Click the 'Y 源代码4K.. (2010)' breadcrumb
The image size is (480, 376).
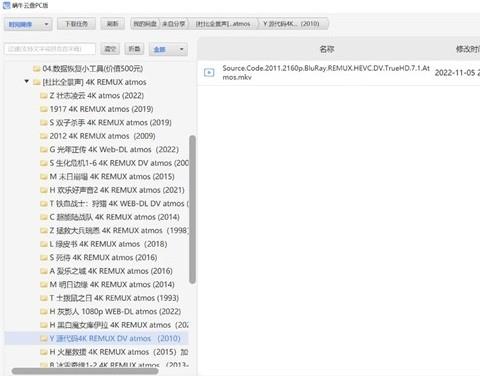tap(292, 24)
